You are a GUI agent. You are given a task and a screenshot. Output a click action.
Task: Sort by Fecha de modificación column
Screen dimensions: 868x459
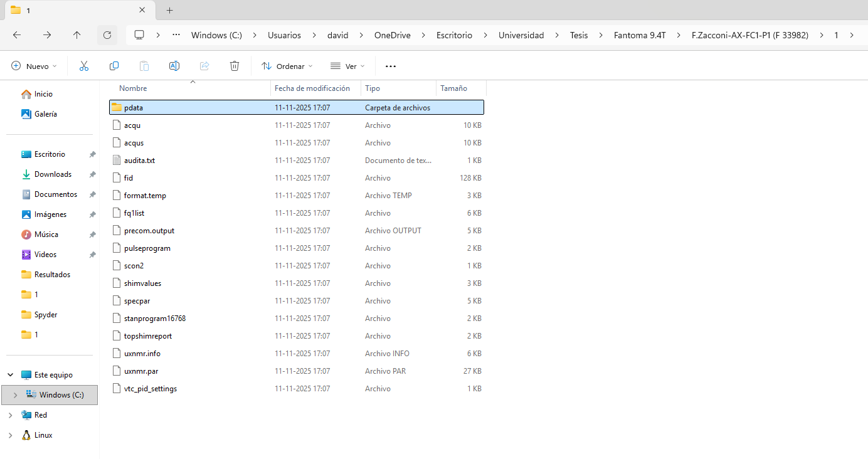[x=312, y=88]
